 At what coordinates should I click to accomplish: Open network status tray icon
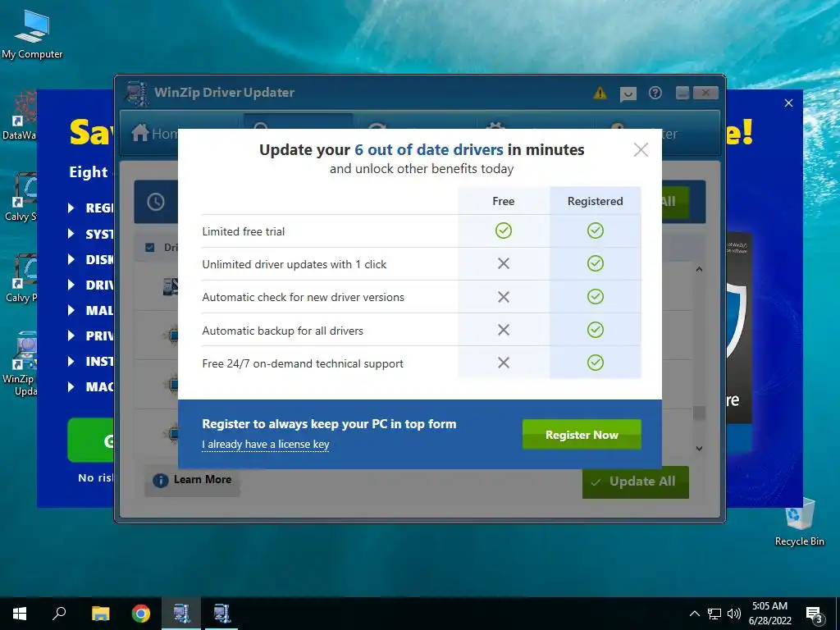click(x=714, y=614)
